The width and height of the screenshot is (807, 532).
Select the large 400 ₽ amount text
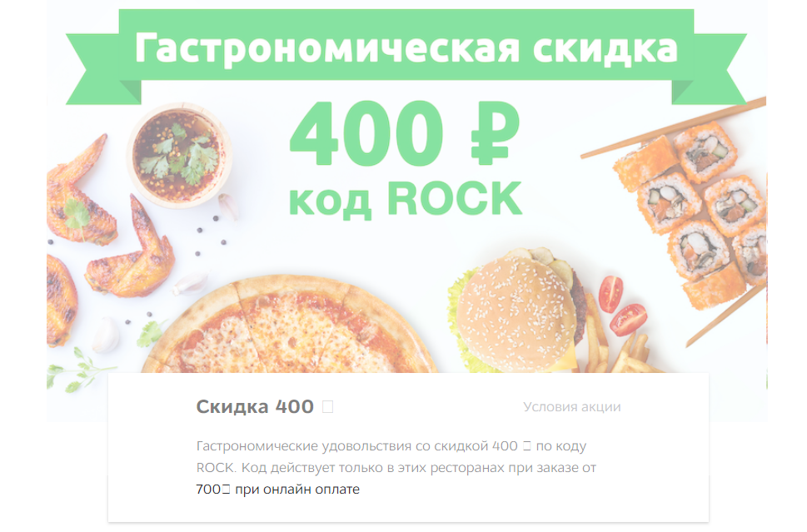click(405, 132)
